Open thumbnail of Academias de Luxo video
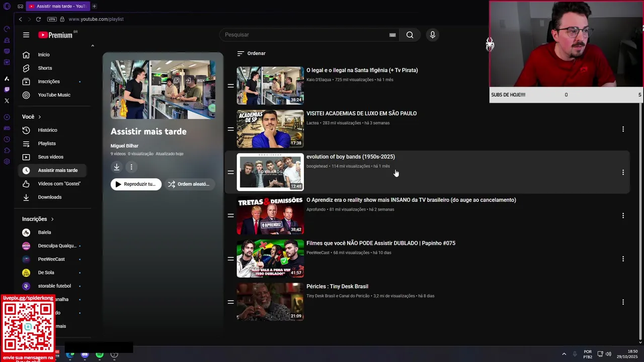 (270, 129)
